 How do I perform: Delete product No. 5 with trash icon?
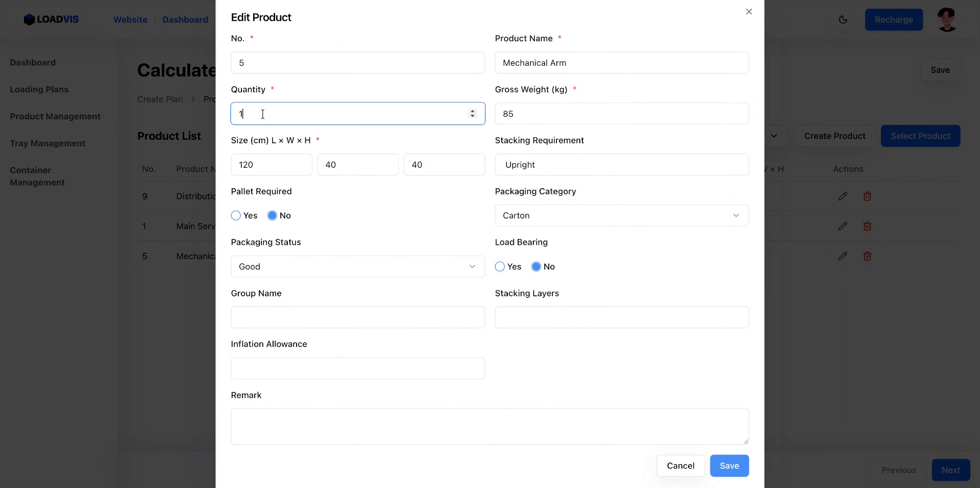point(867,256)
